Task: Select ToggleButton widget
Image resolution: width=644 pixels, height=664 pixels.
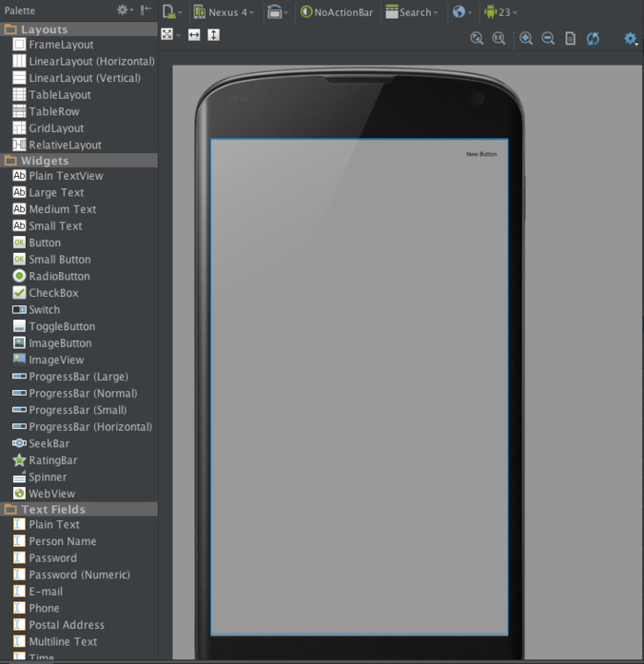Action: tap(78, 326)
